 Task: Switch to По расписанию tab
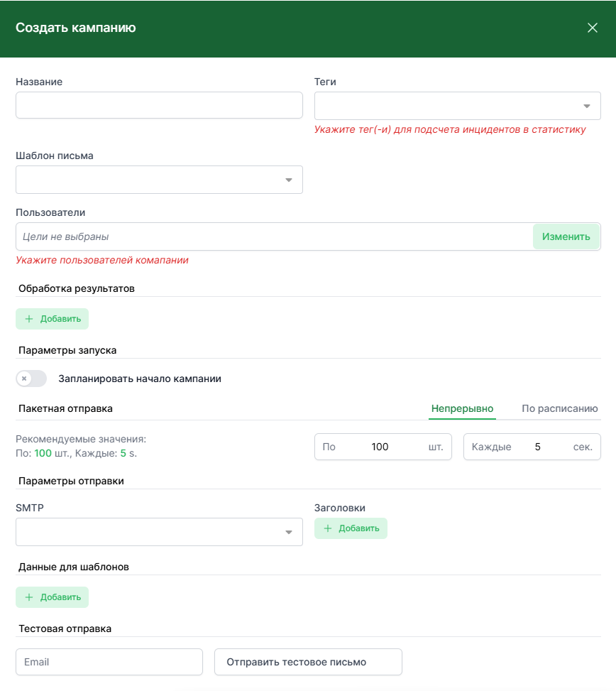tap(559, 408)
